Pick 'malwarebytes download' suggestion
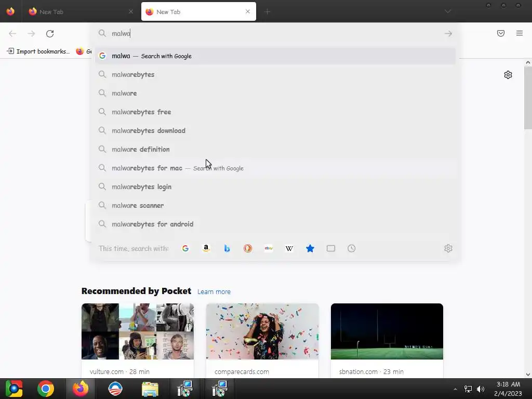Viewport: 532px width, 399px height. [275, 130]
